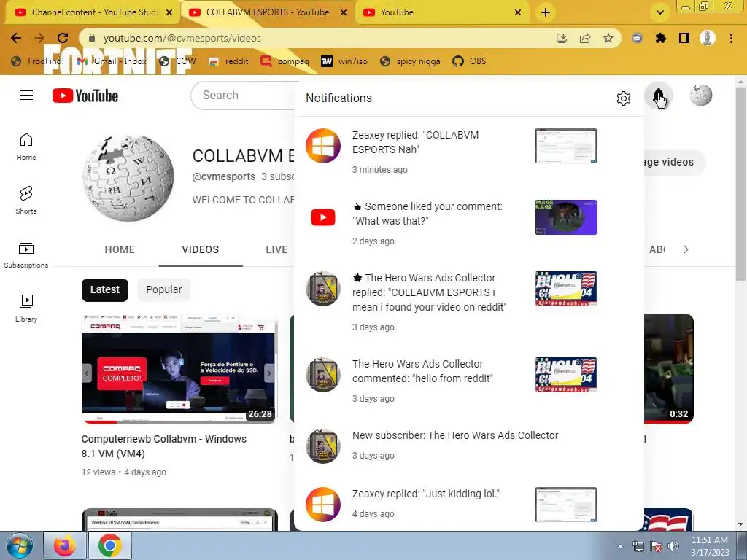Open the Chrome profile avatar
Image resolution: width=747 pixels, height=560 pixels.
pos(708,38)
